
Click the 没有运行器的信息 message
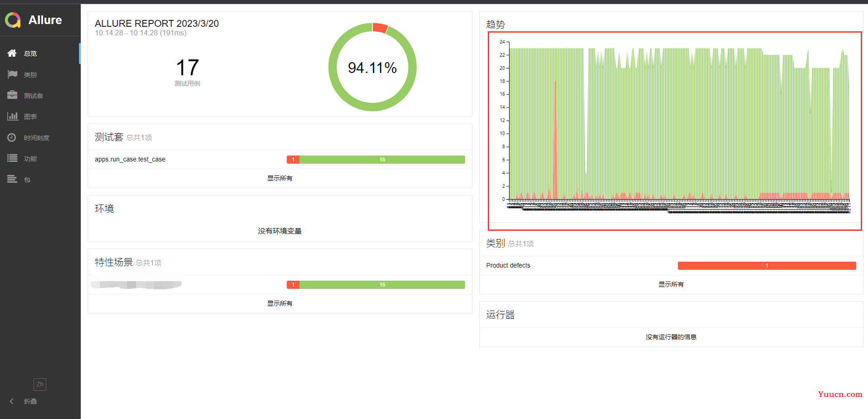point(671,337)
